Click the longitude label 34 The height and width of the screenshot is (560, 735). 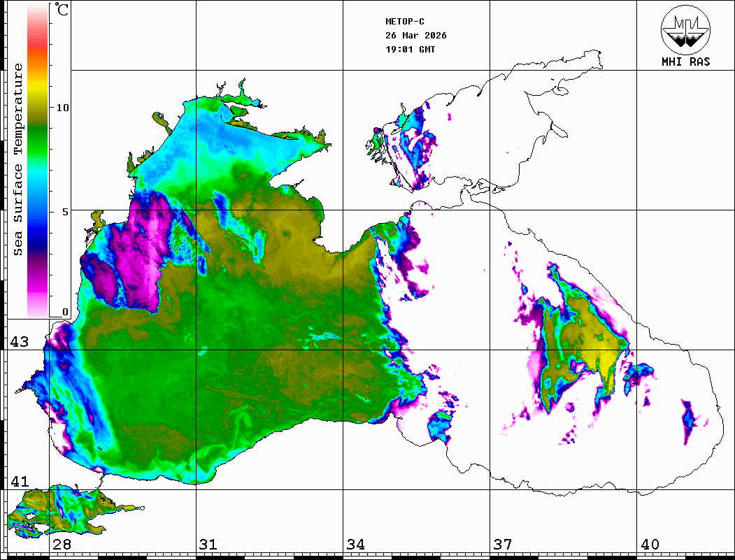(355, 545)
